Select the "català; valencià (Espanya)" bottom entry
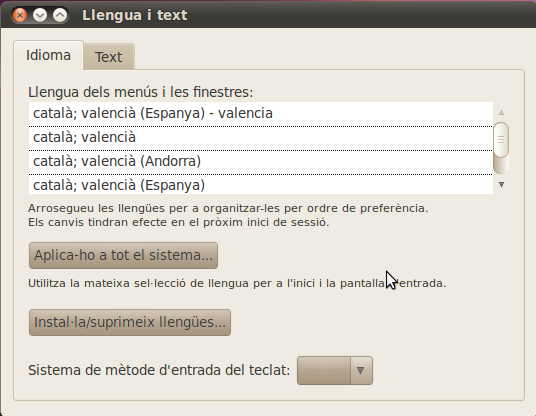536x416 pixels. click(x=260, y=185)
